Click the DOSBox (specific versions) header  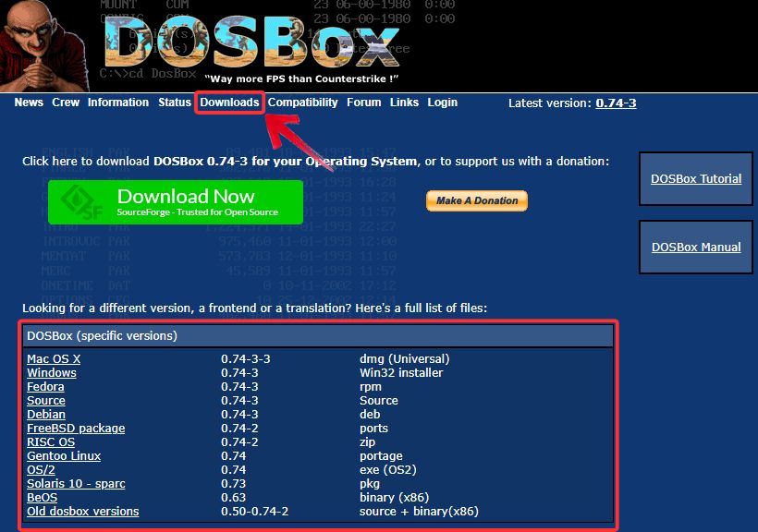pyautogui.click(x=318, y=336)
